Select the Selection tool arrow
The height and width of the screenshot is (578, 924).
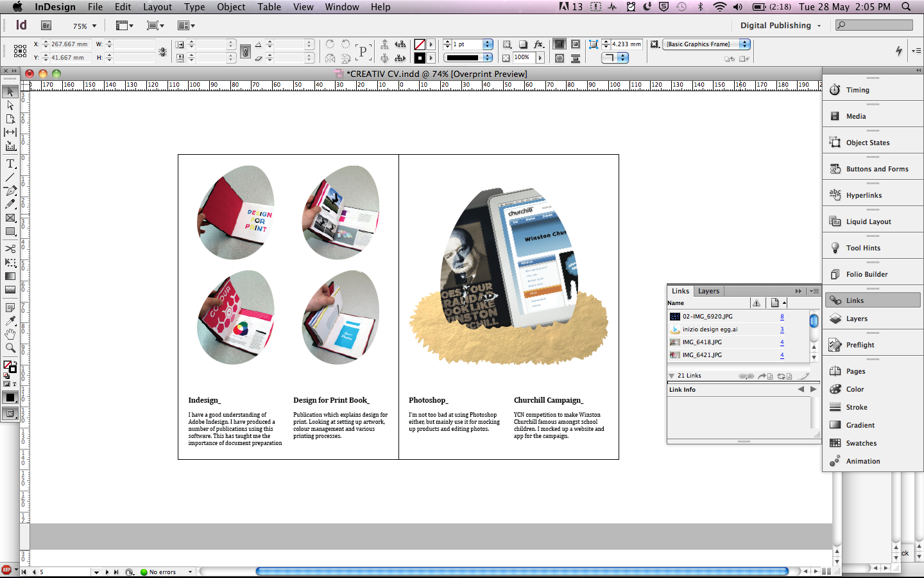tap(10, 92)
